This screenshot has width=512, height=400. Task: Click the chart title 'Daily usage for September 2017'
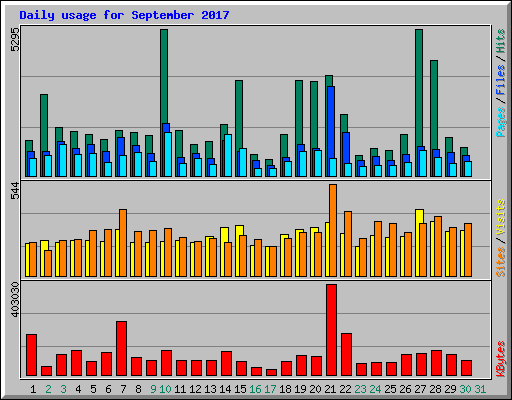[124, 15]
